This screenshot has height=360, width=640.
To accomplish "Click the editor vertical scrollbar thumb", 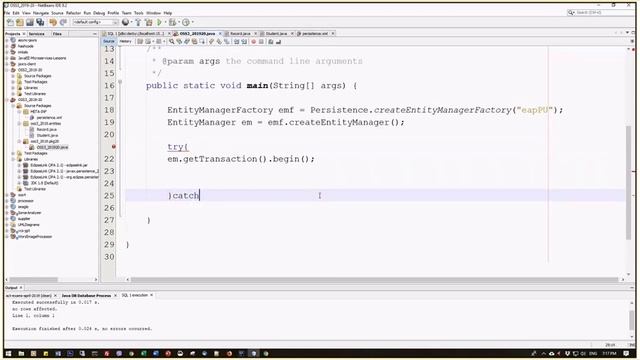I will point(629,182).
